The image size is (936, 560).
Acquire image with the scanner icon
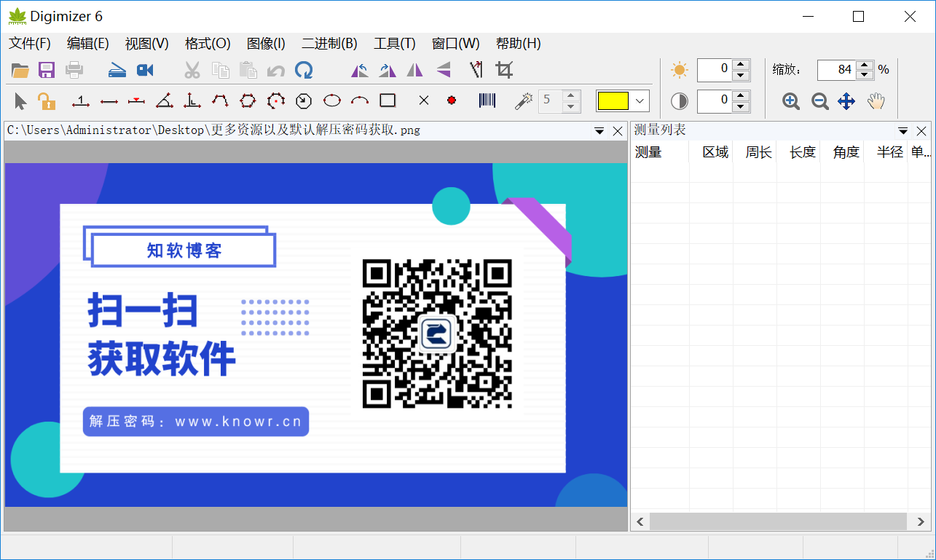click(118, 70)
